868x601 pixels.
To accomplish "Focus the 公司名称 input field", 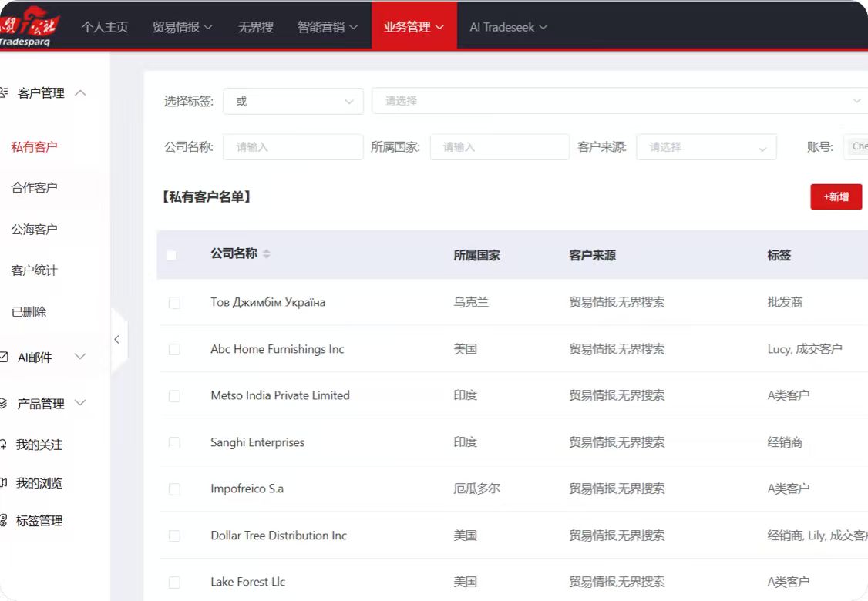I will tap(293, 147).
